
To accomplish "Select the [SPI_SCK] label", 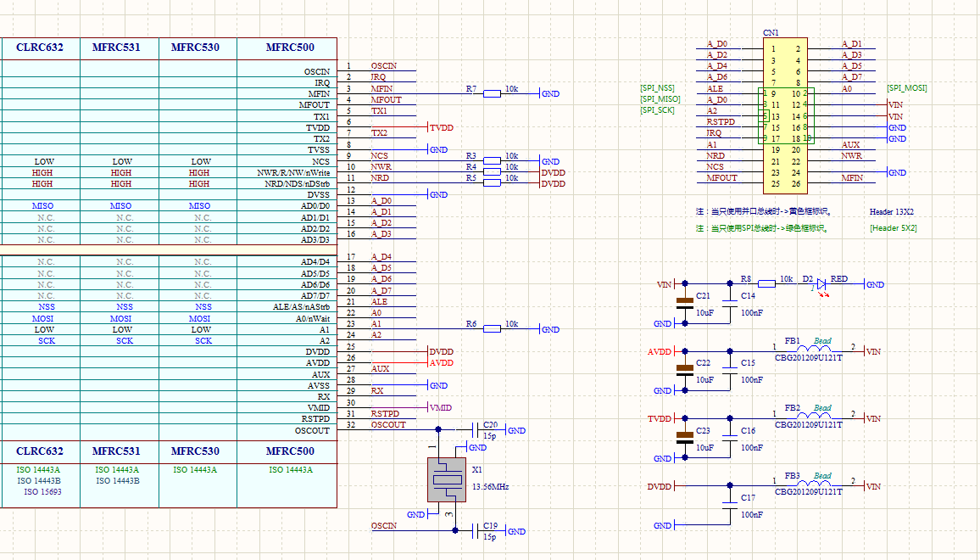I will pyautogui.click(x=657, y=110).
